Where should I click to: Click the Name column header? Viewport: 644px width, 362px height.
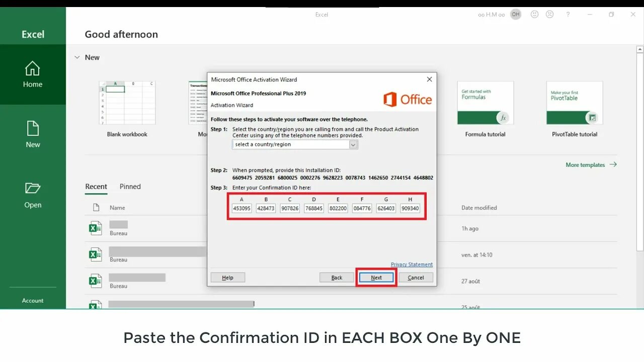117,208
